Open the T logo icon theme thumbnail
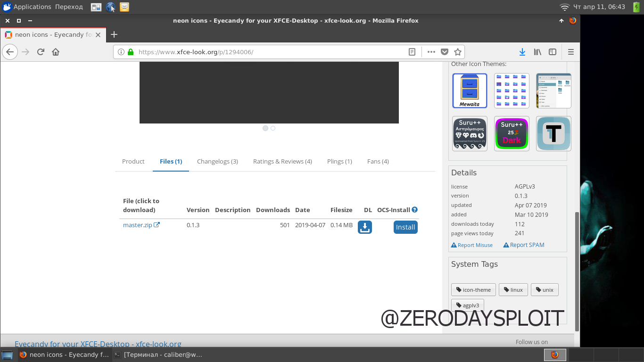The height and width of the screenshot is (362, 644). point(553,134)
